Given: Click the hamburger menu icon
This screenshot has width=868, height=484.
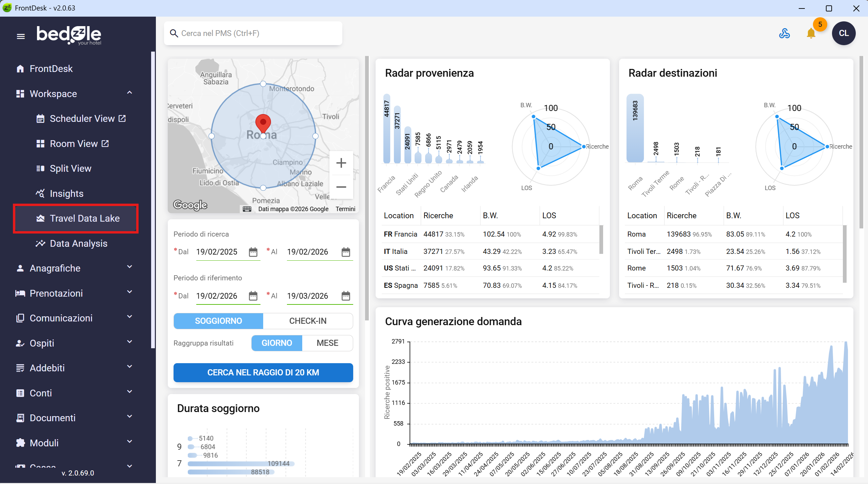Looking at the screenshot, I should tap(21, 36).
